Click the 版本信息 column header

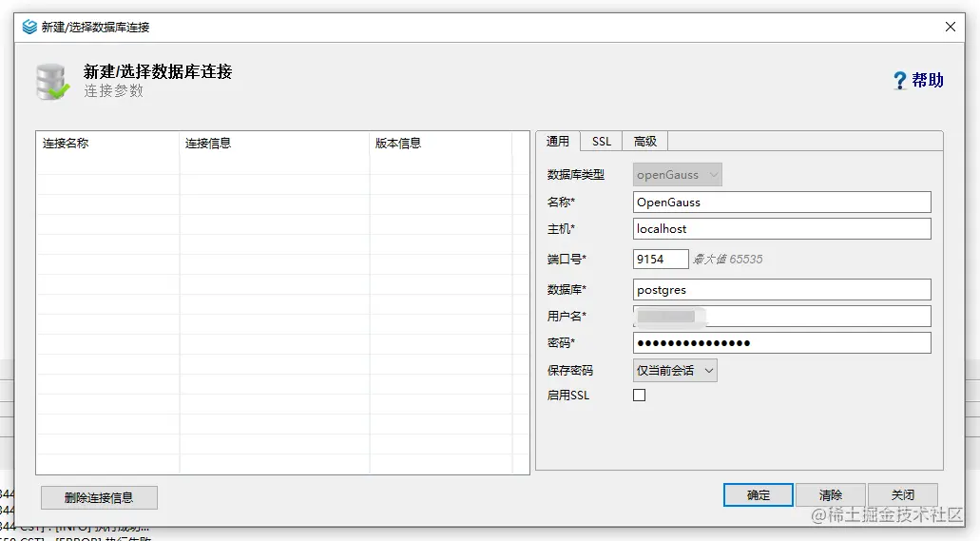click(441, 144)
